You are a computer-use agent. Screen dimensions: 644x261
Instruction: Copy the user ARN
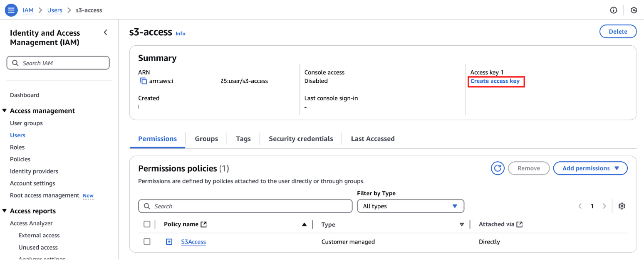point(144,81)
